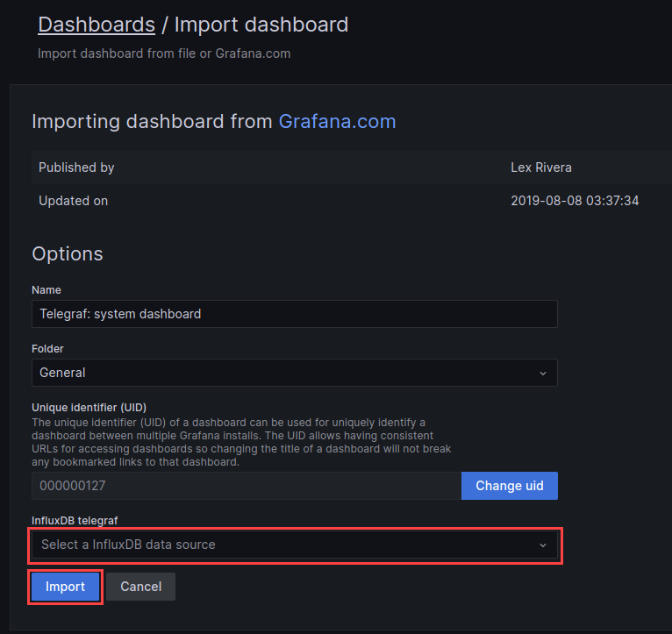Click the Import button
The height and width of the screenshot is (634, 672).
65,587
